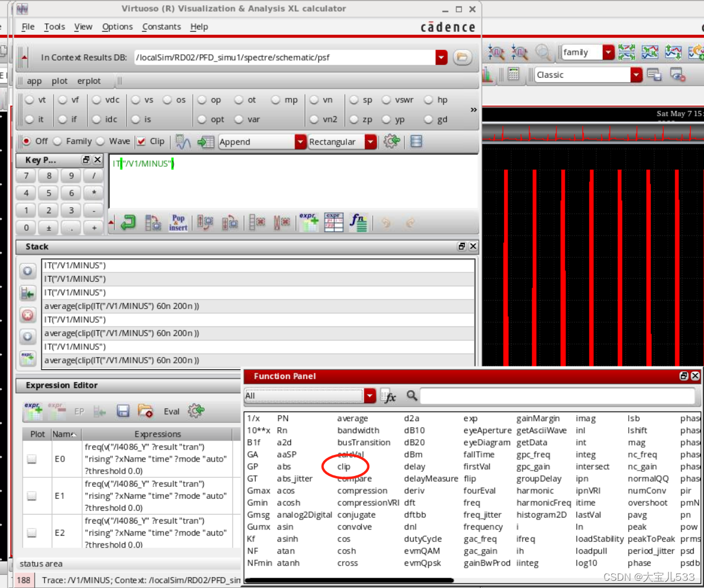Click the fn function list icon
This screenshot has height=588, width=704.
(x=358, y=223)
